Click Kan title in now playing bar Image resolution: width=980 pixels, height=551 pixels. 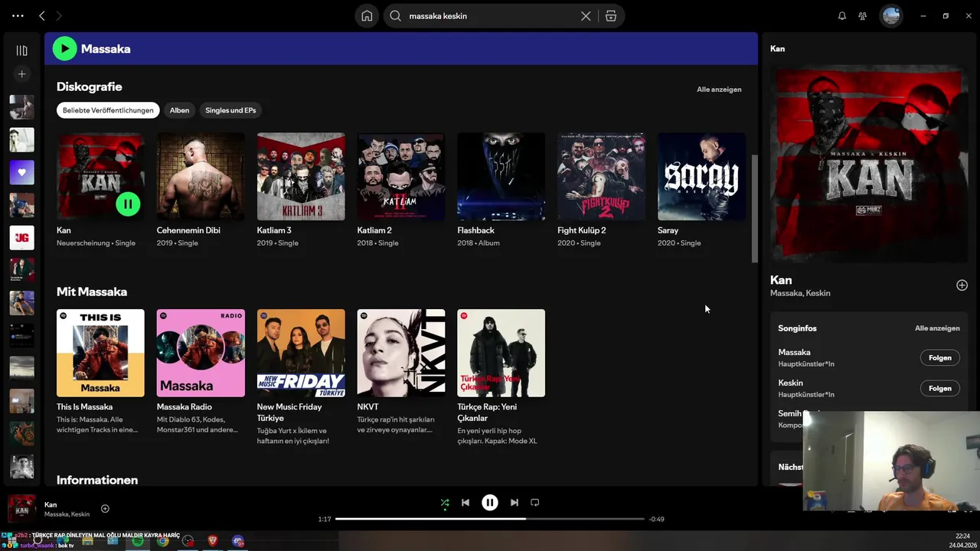coord(51,505)
